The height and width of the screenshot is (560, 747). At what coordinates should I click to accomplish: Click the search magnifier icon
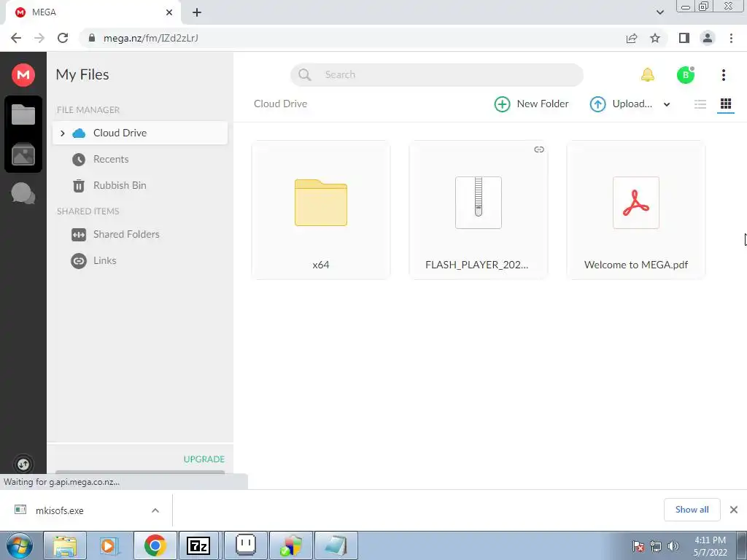[304, 75]
